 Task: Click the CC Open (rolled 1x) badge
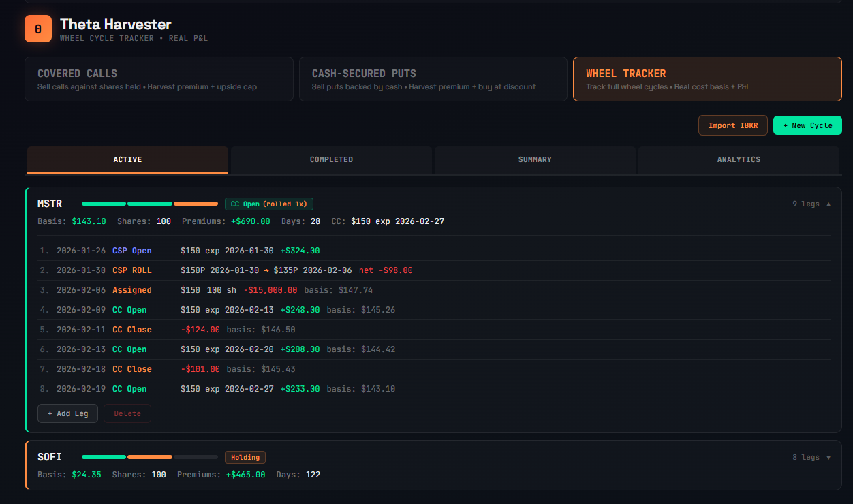(269, 203)
